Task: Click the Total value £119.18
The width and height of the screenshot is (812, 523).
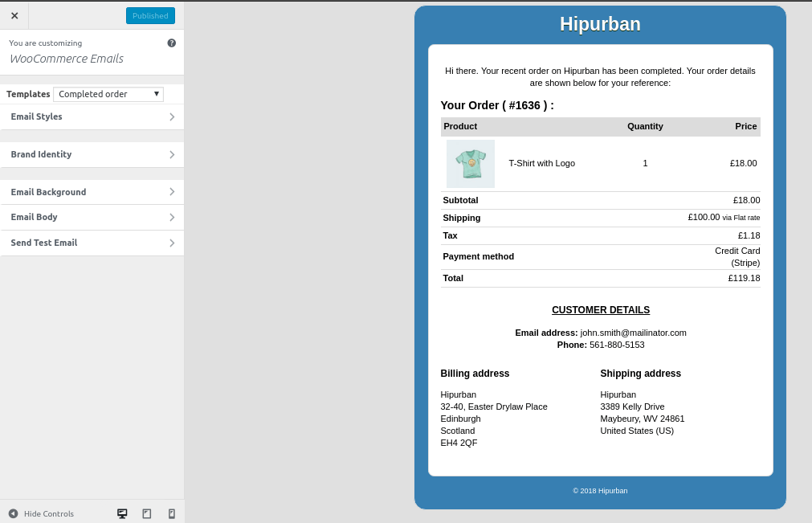Action: point(745,279)
